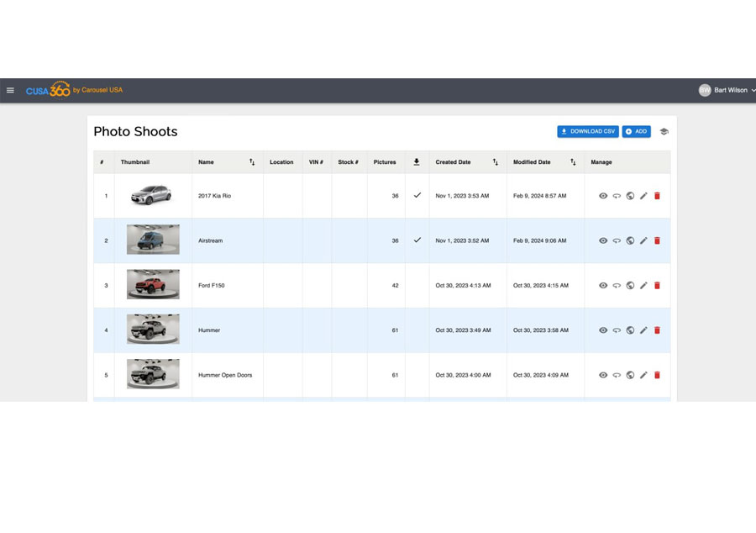Click the download column header icon
Screen dimensions: 756x533
(x=417, y=162)
